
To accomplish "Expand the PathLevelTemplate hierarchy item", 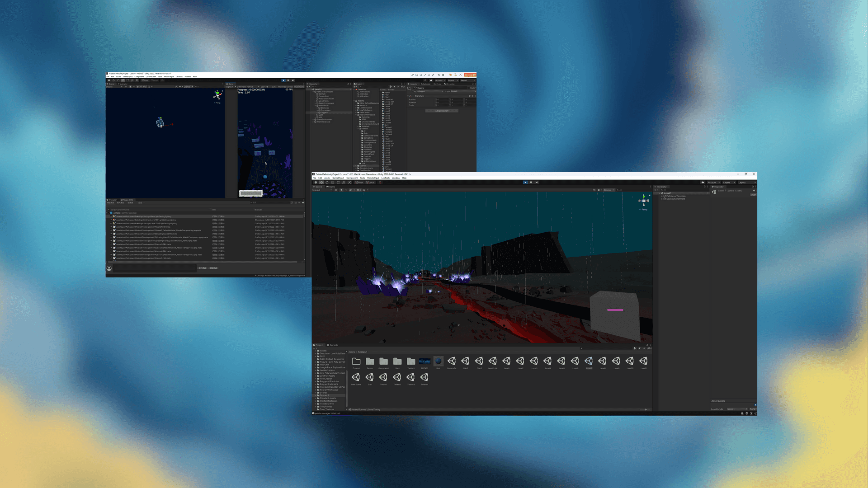I will pyautogui.click(x=662, y=196).
